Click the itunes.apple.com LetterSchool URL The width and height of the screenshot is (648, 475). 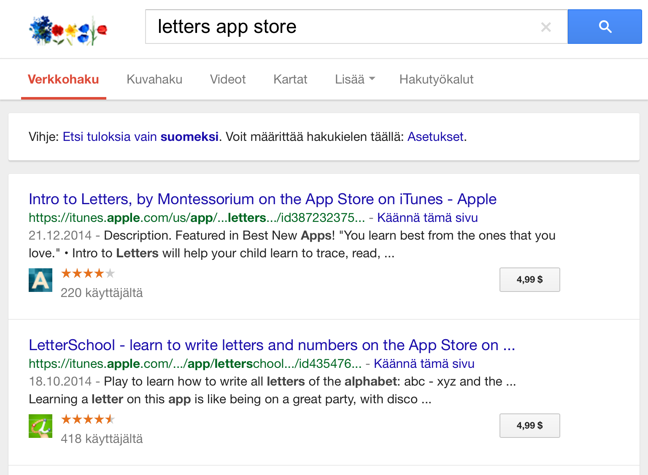tap(195, 363)
